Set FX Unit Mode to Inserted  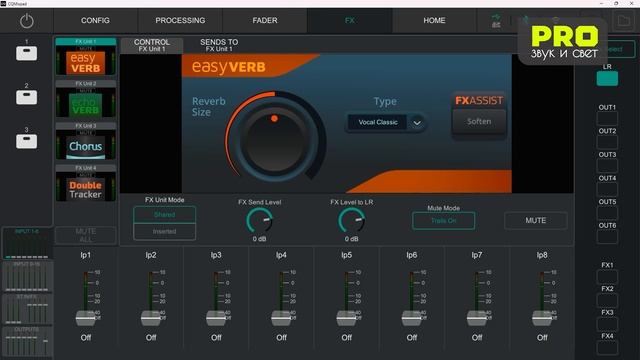tap(164, 231)
